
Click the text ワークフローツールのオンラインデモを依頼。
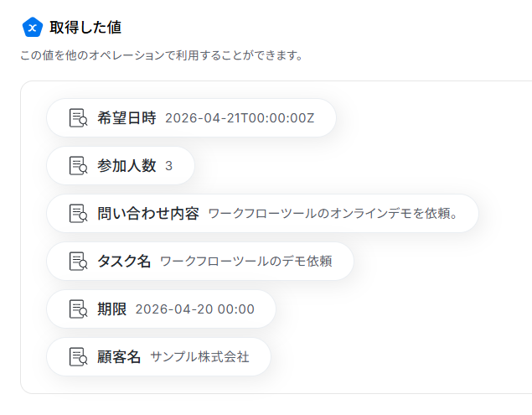(x=333, y=214)
